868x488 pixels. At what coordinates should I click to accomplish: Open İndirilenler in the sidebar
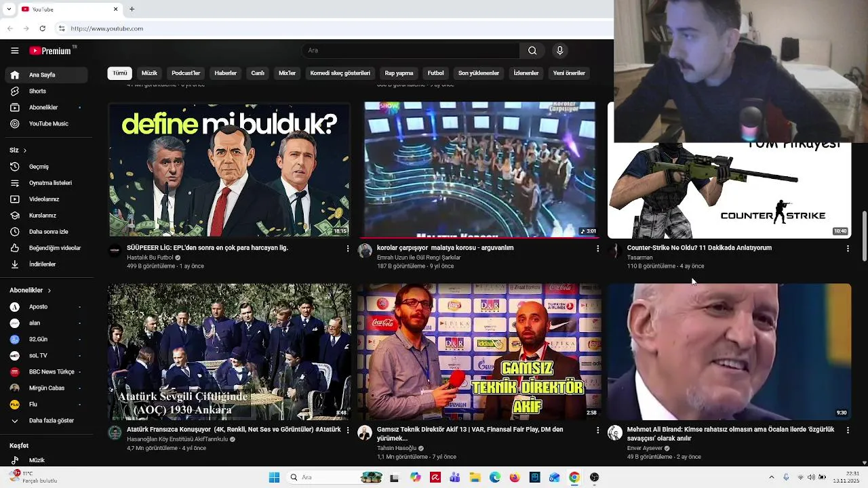click(x=46, y=264)
